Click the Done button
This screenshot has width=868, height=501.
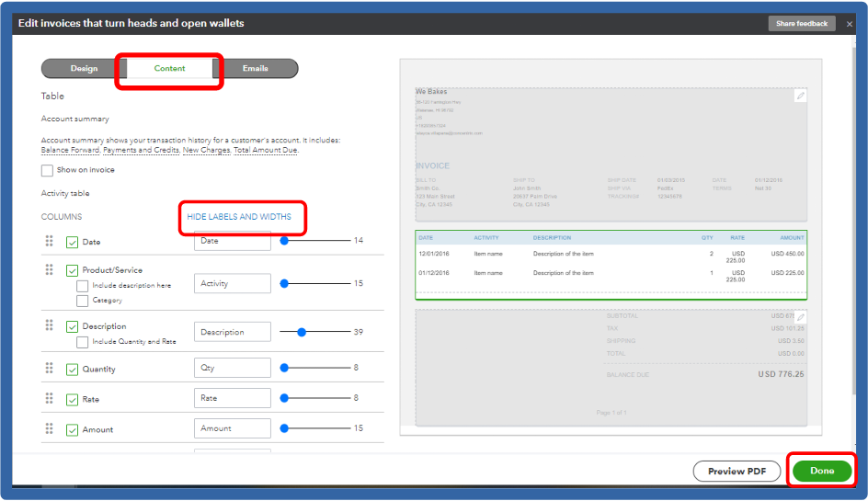click(822, 471)
